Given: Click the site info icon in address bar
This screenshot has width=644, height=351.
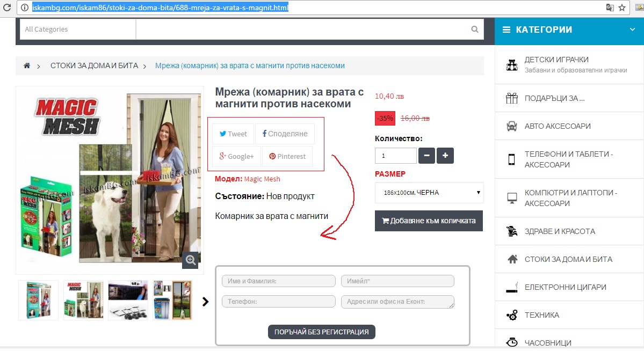Looking at the screenshot, I should click(24, 8).
